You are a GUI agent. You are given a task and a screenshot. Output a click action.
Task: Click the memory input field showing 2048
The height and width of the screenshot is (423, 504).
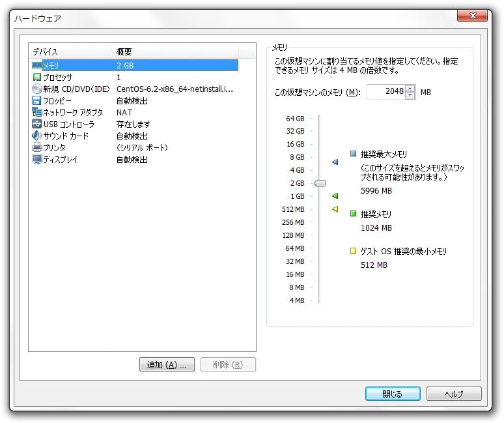[x=385, y=92]
